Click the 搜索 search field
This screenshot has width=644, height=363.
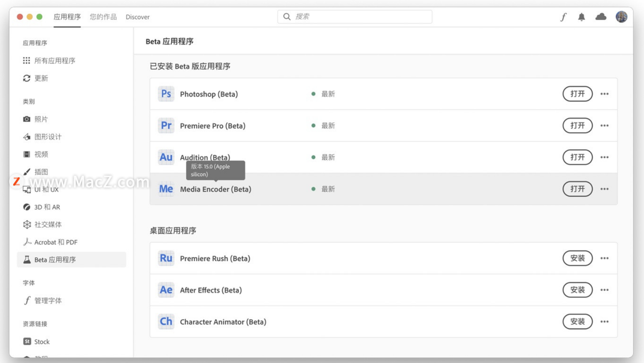pos(355,17)
